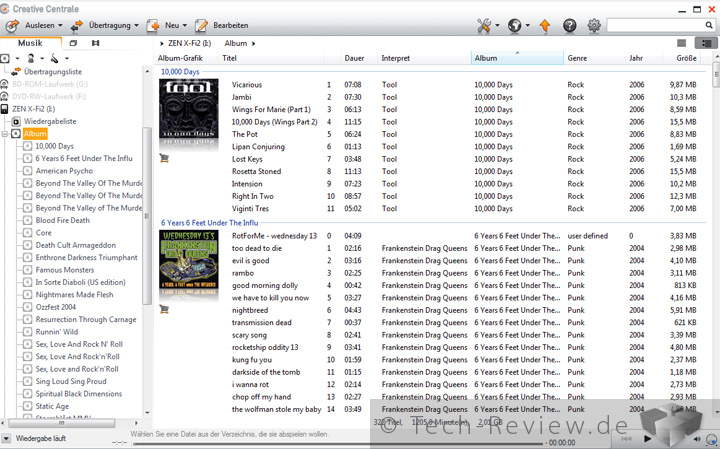The width and height of the screenshot is (720, 449).
Task: Open the Auslesen dropdown
Action: click(x=39, y=25)
